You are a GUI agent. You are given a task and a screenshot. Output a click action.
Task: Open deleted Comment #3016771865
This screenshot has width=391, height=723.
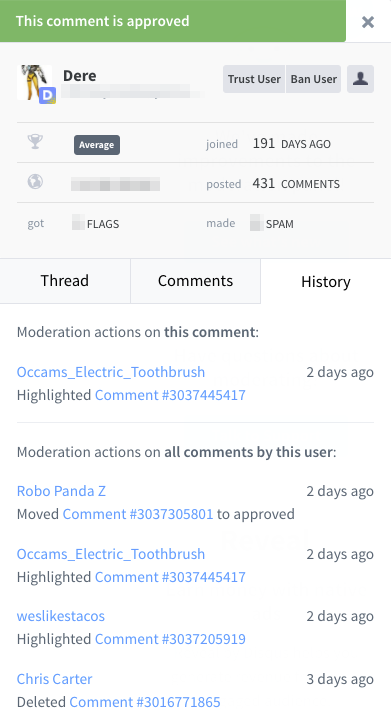[145, 702]
